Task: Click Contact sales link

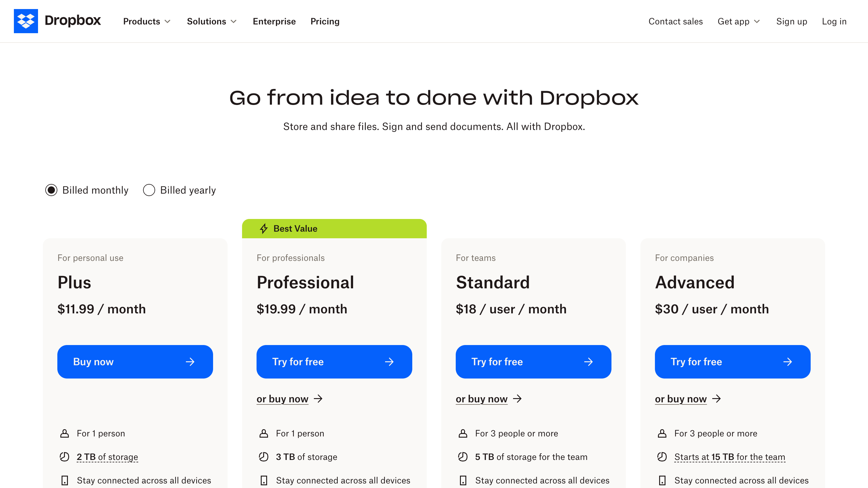Action: click(676, 21)
